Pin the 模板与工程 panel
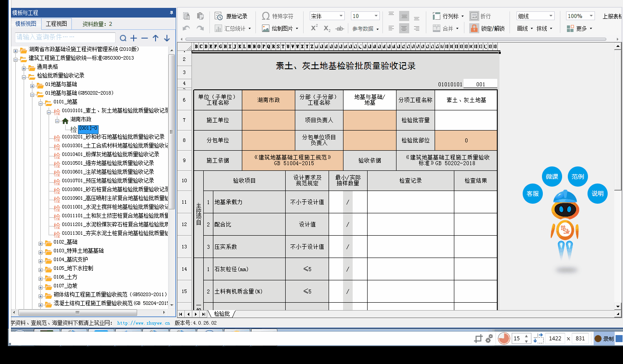The width and height of the screenshot is (623, 364). point(171,13)
